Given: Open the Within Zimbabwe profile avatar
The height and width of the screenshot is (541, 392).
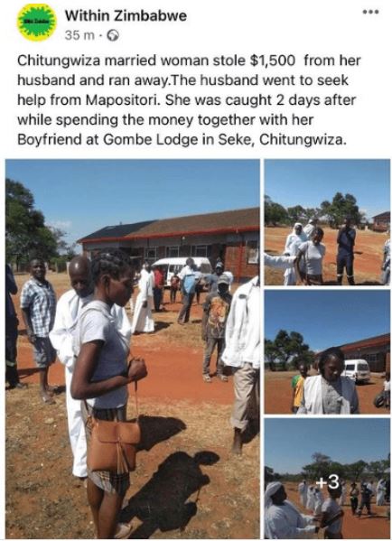Looking at the screenshot, I should 36,23.
